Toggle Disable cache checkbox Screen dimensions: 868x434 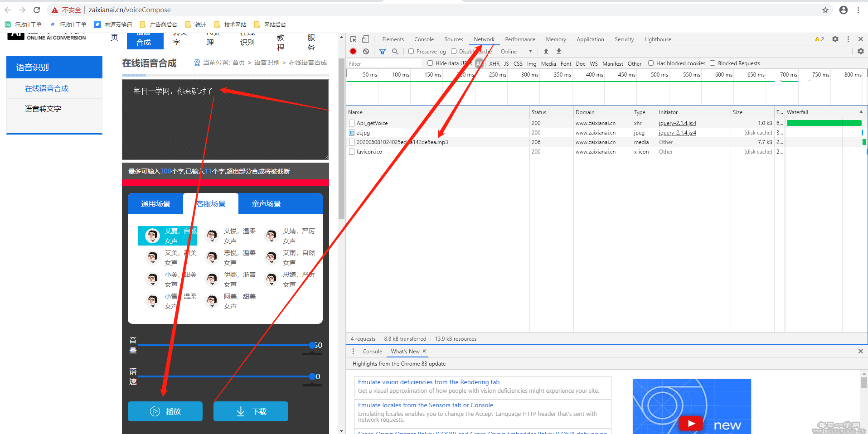454,51
